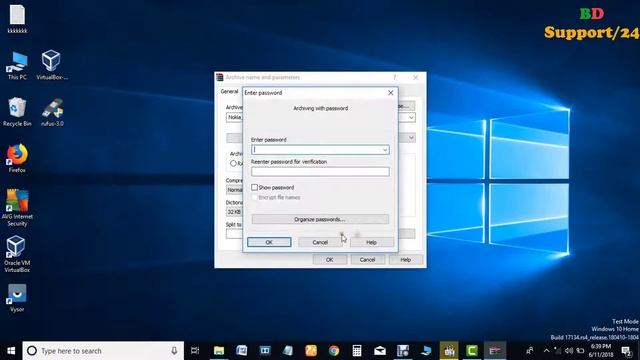The width and height of the screenshot is (640, 360).
Task: Expand the Enter password dropdown arrow
Action: click(384, 150)
